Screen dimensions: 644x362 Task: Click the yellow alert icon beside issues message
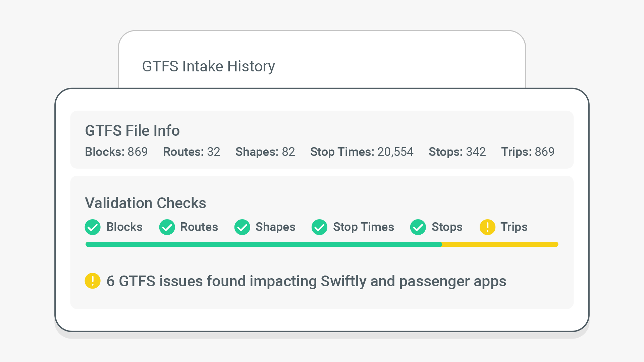(93, 281)
